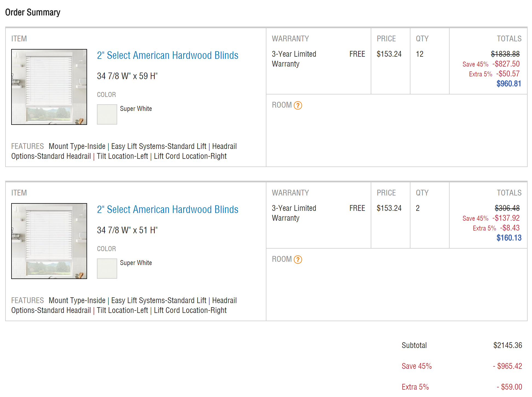The height and width of the screenshot is (397, 532).
Task: Click the $160.13 total for second item
Action: [x=509, y=238]
